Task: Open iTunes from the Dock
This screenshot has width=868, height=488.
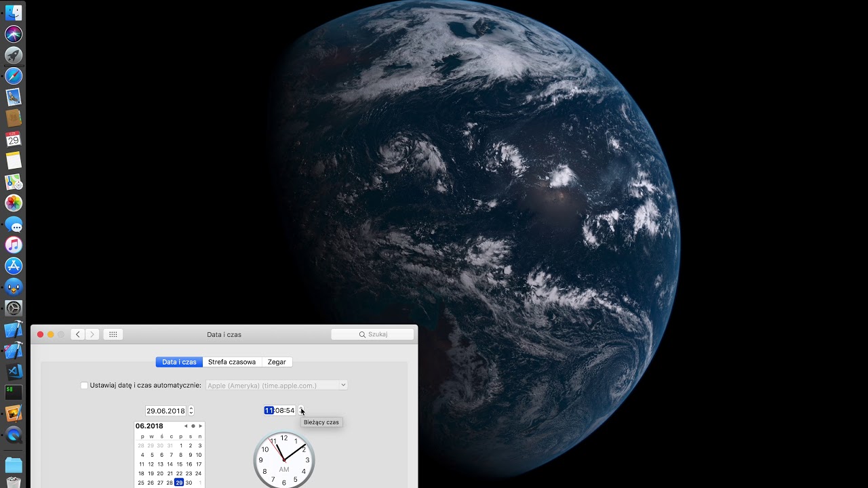Action: (14, 245)
